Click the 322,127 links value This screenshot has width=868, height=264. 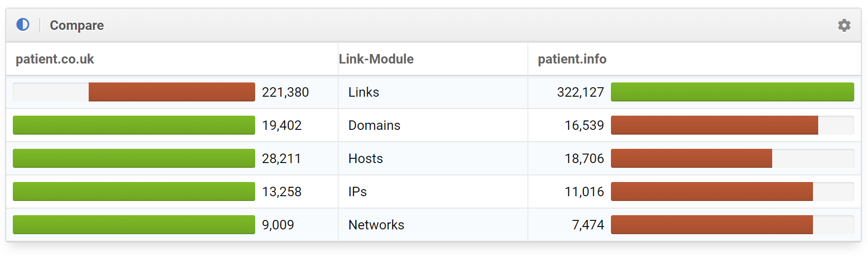(580, 92)
